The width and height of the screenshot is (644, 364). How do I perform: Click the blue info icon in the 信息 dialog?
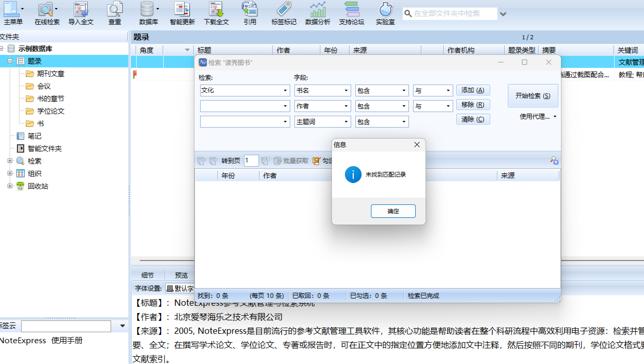pyautogui.click(x=353, y=174)
